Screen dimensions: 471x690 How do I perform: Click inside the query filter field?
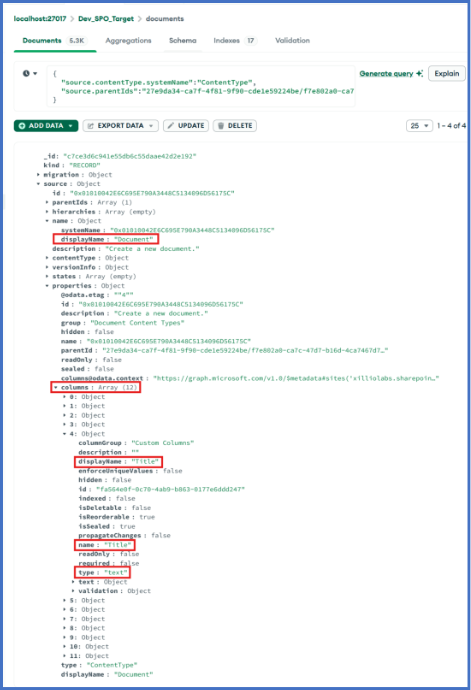pyautogui.click(x=201, y=87)
